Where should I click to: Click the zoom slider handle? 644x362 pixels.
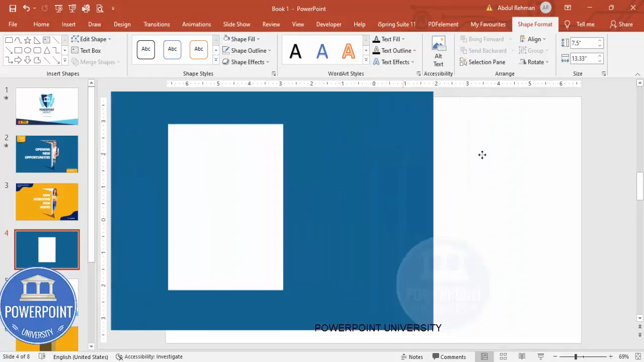(x=576, y=356)
